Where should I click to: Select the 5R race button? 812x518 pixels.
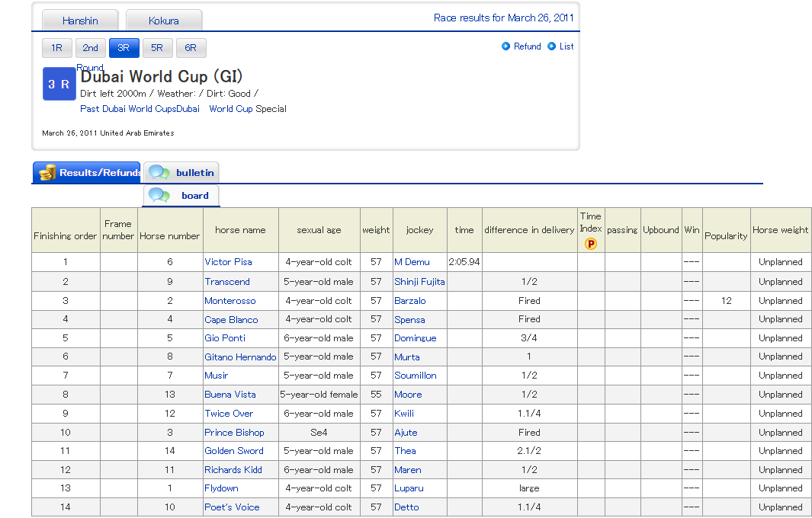coord(157,48)
